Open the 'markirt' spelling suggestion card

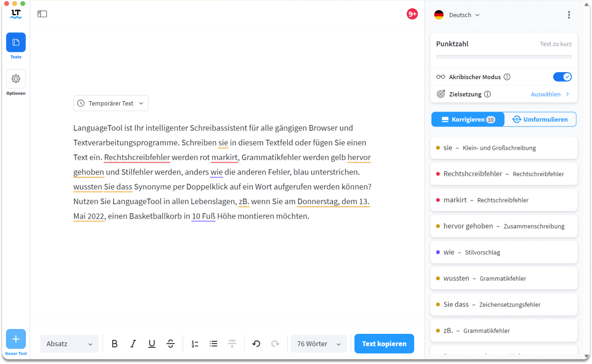point(504,200)
